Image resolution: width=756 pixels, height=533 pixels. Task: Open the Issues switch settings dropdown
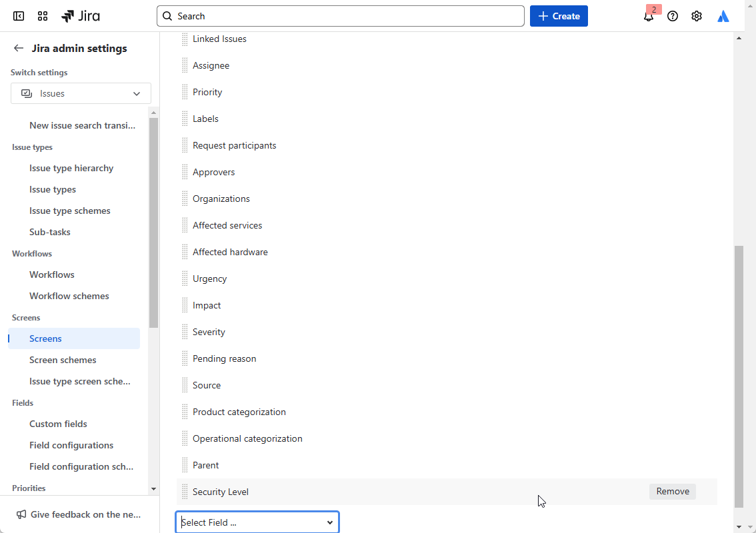point(81,93)
